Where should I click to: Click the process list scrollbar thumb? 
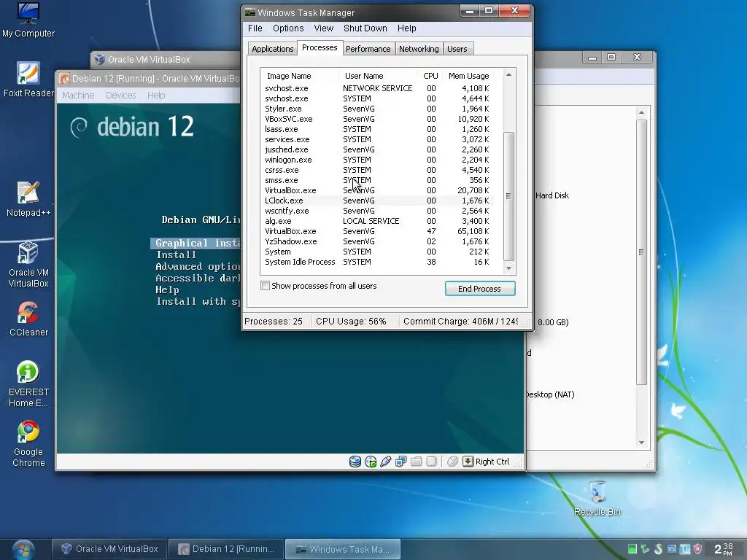point(508,196)
